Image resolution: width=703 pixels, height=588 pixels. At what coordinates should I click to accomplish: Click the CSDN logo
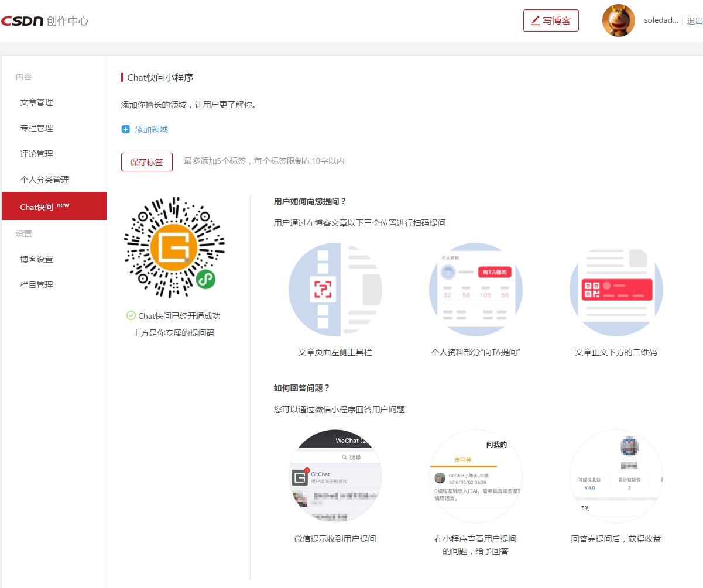click(x=22, y=20)
